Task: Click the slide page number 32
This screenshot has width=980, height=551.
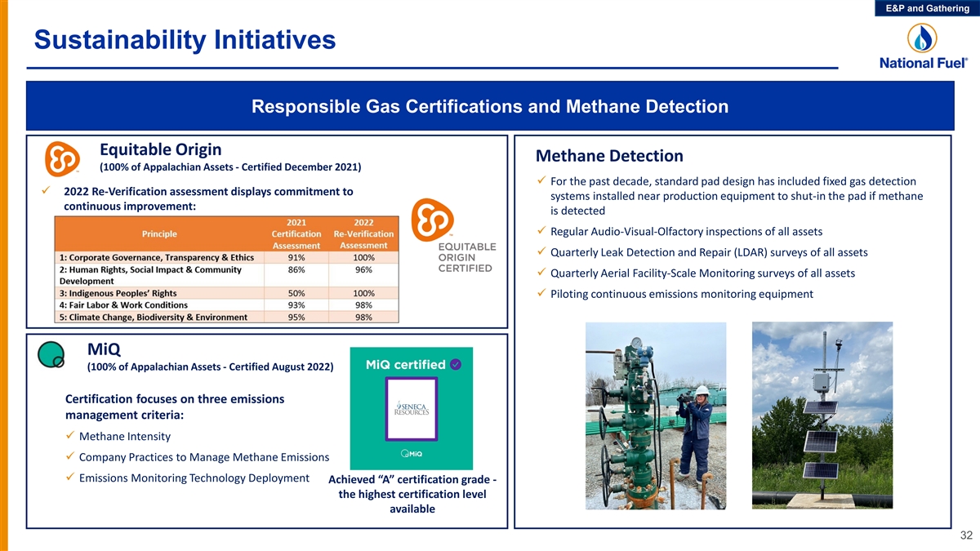Action: coord(966,535)
